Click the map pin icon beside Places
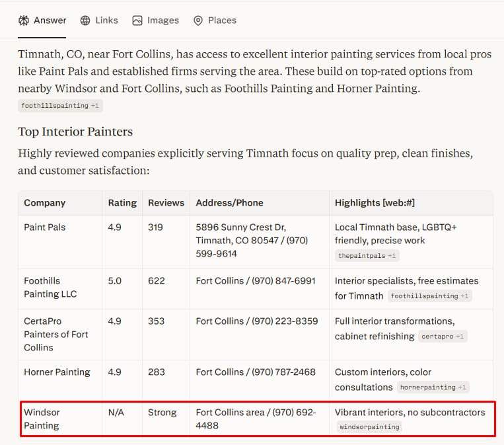 198,20
